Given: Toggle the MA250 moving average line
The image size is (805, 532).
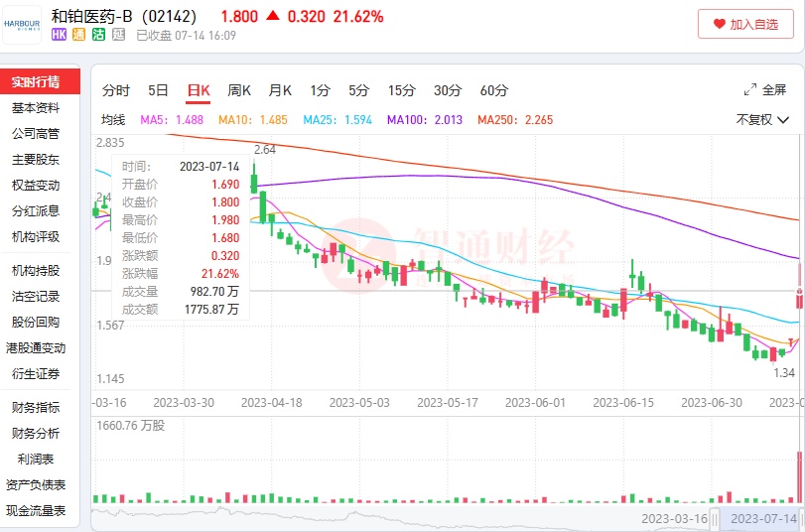Looking at the screenshot, I should click(x=514, y=120).
